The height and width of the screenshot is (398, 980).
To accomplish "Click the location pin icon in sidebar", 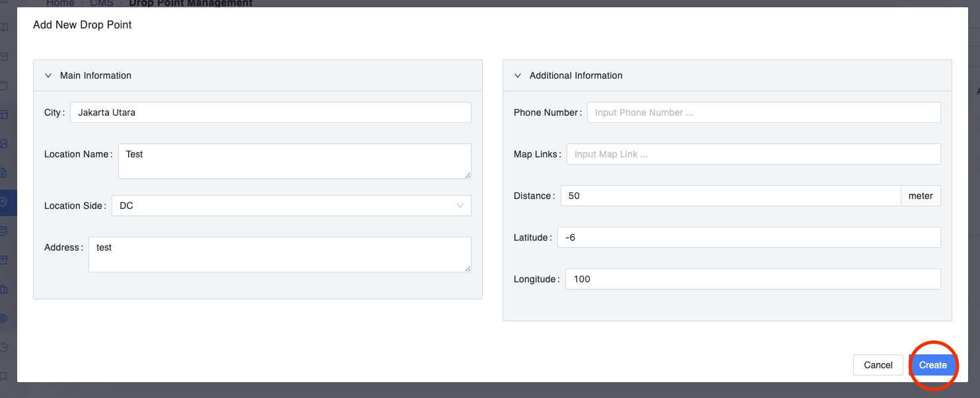I will (4, 202).
